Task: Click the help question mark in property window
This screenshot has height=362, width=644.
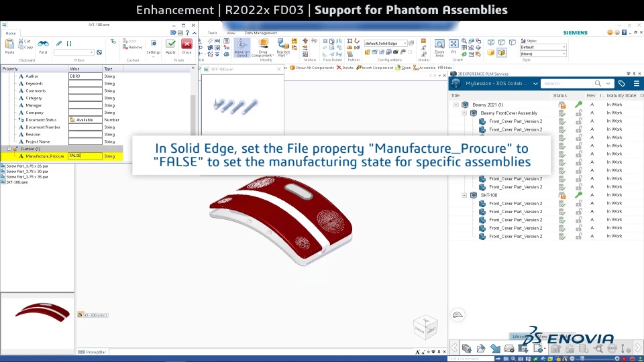Action: click(x=187, y=33)
